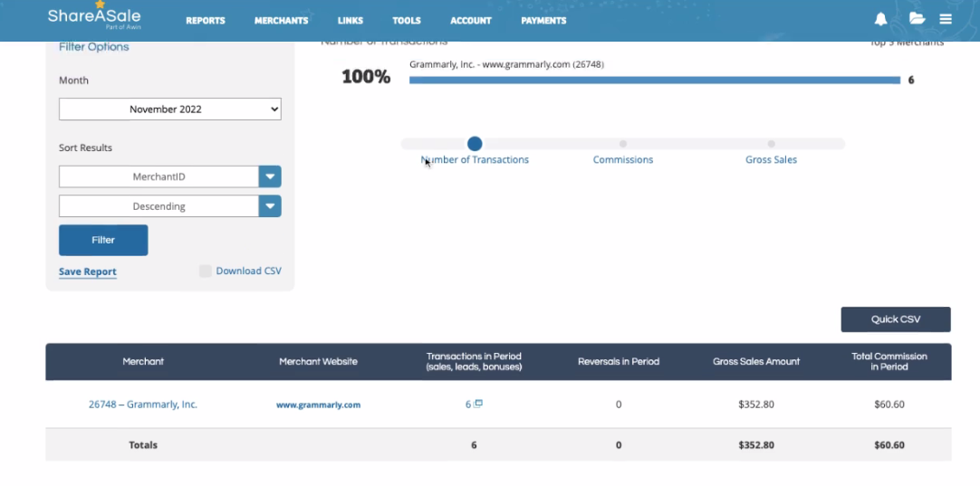
Task: Click the Reversals in Period column header
Action: 619,362
